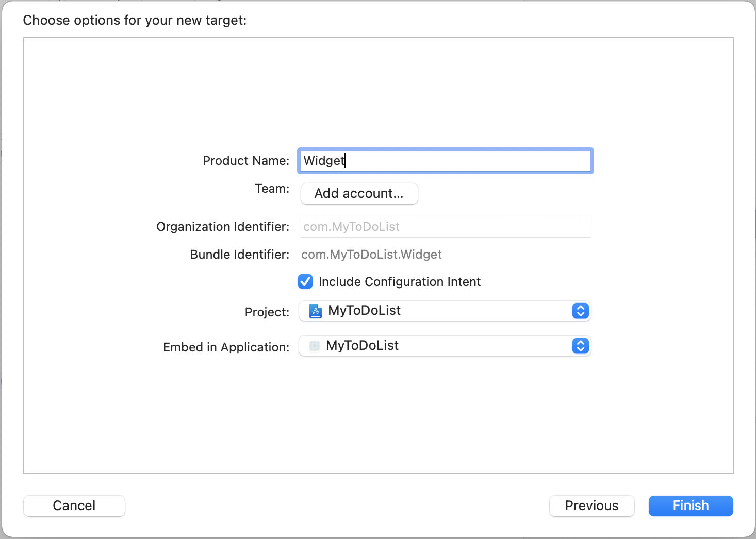Click the Add account… button
Screen dimensions: 756x539
coord(359,194)
